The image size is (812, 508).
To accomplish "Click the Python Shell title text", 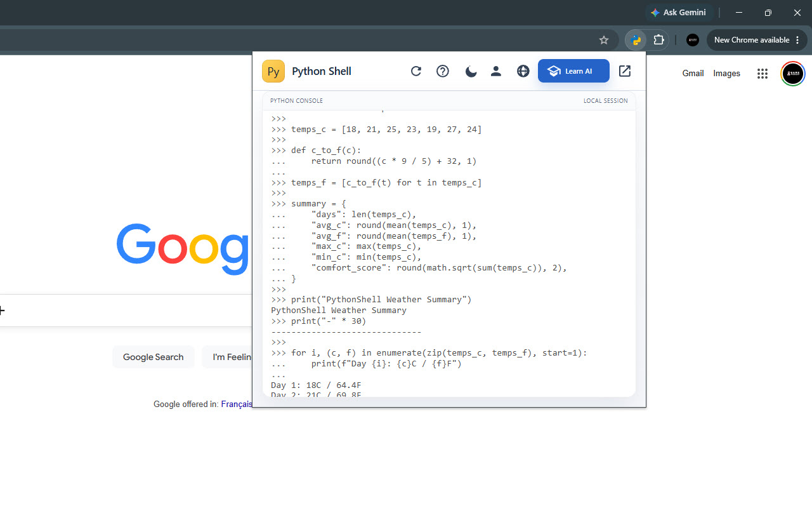I will coord(322,71).
